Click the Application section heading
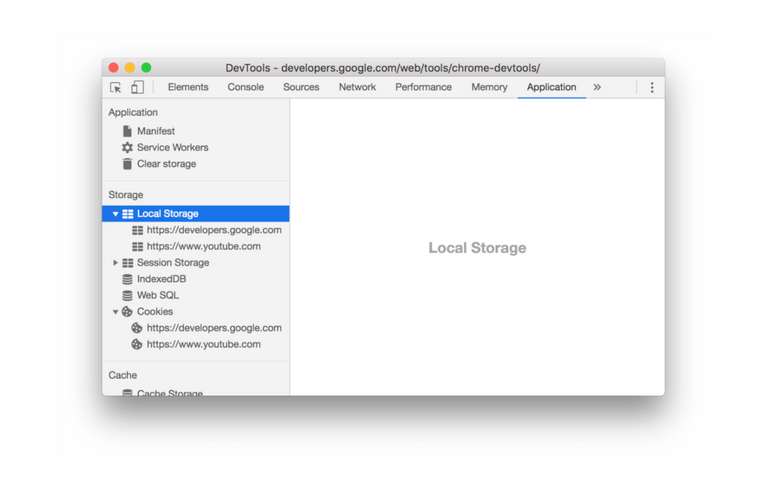 tap(133, 113)
